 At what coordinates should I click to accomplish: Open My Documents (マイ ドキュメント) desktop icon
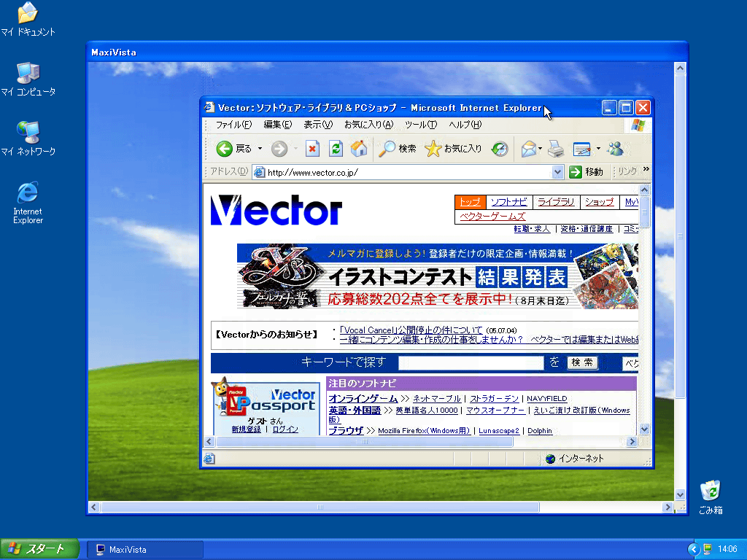click(28, 20)
